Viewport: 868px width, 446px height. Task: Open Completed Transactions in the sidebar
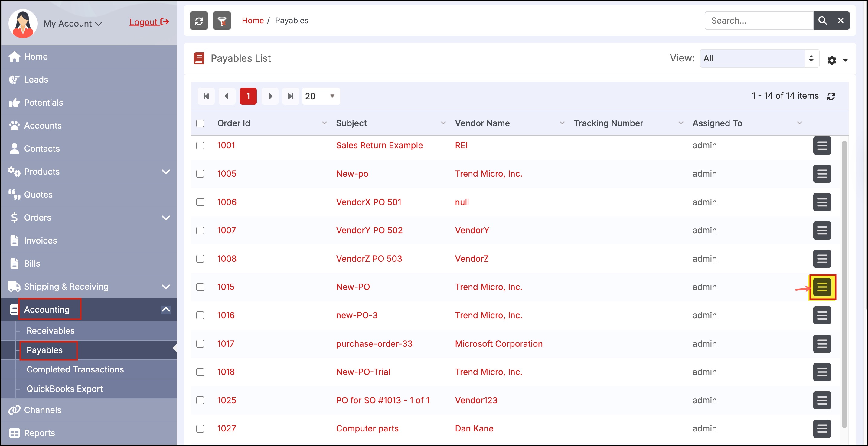click(75, 369)
